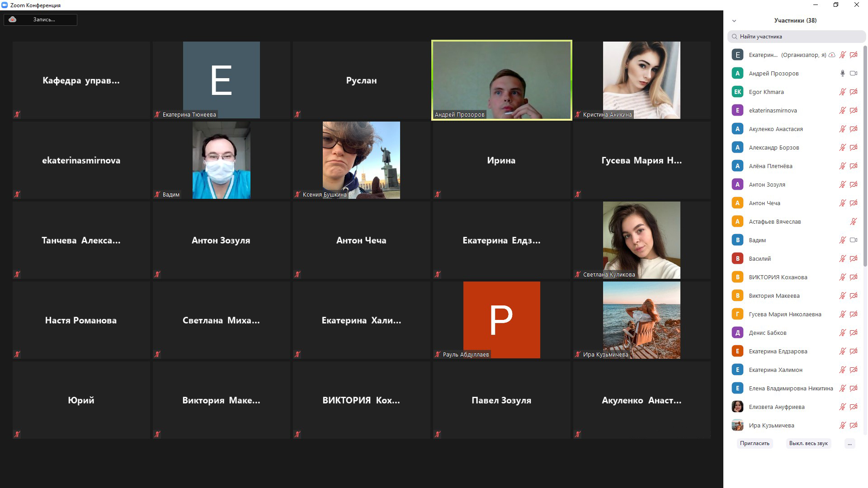Select 'Светлана Миха...' participant tile
The image size is (868, 488).
coord(221,320)
